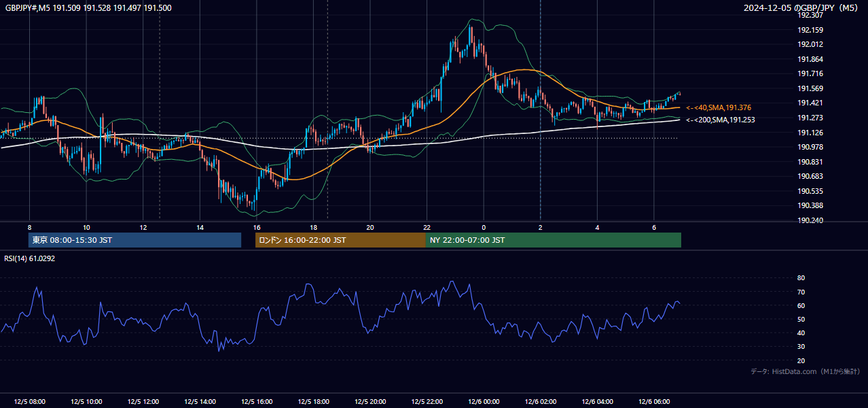Select the ロンドン 16:00-22:00 JST session bar
This screenshot has height=408, width=868.
coord(340,240)
